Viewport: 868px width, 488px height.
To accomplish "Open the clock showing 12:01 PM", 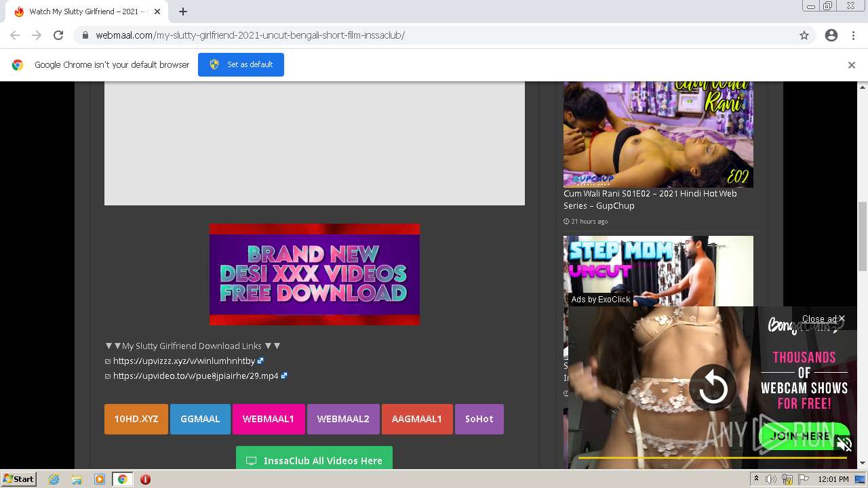I will point(833,479).
